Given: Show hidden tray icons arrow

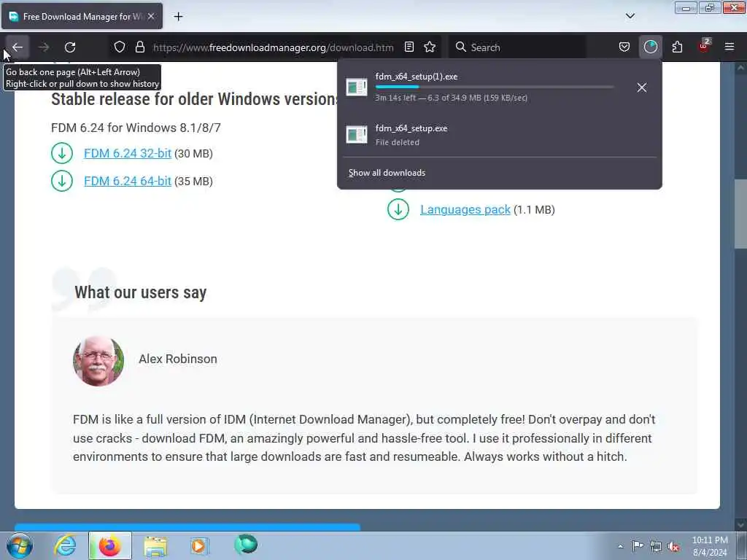Looking at the screenshot, I should coord(620,546).
